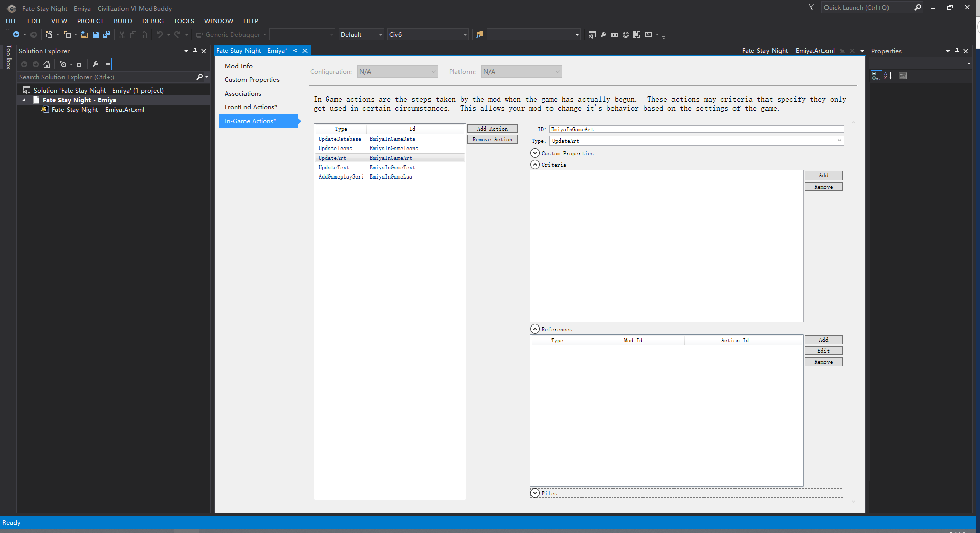Click the Command Window toolbar icon
This screenshot has height=533, width=980.
coord(649,35)
